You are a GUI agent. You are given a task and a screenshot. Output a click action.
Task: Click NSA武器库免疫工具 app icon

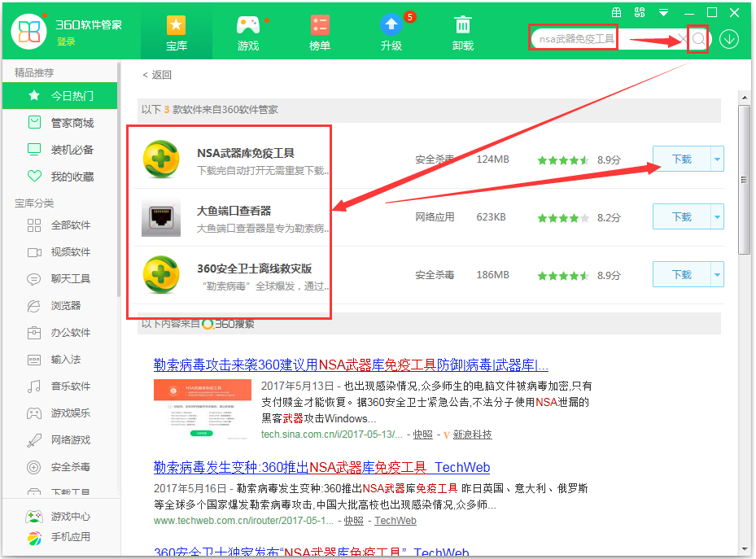tap(161, 159)
